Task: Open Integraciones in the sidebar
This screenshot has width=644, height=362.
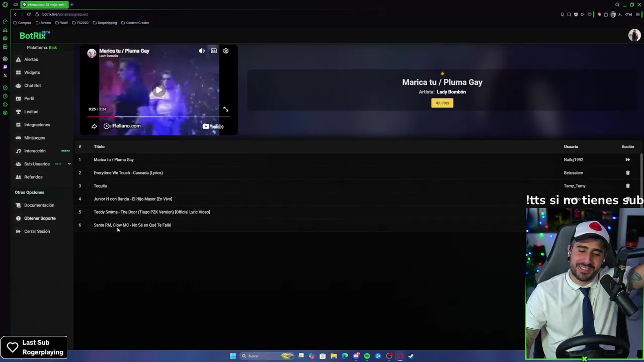Action: 37,125
